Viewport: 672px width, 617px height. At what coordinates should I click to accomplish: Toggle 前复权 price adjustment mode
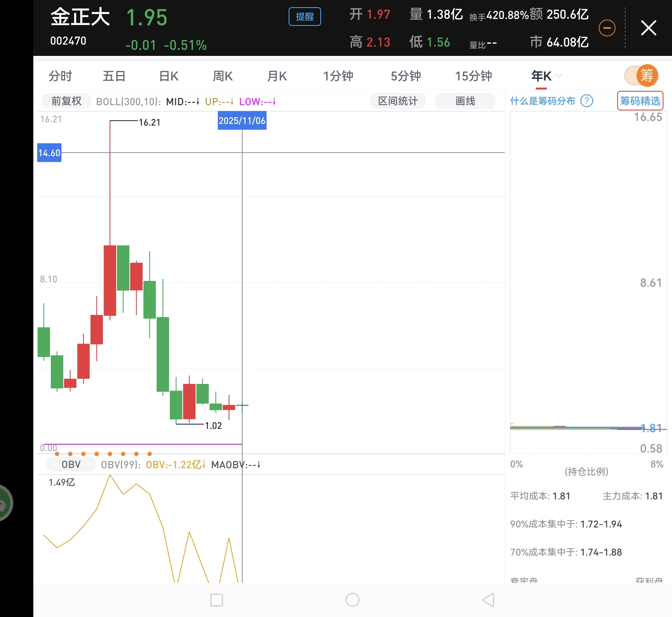[66, 101]
